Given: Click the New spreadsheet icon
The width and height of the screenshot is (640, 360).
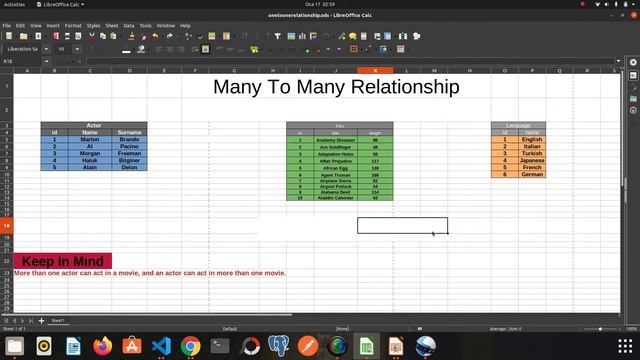Looking at the screenshot, I should coord(9,36).
